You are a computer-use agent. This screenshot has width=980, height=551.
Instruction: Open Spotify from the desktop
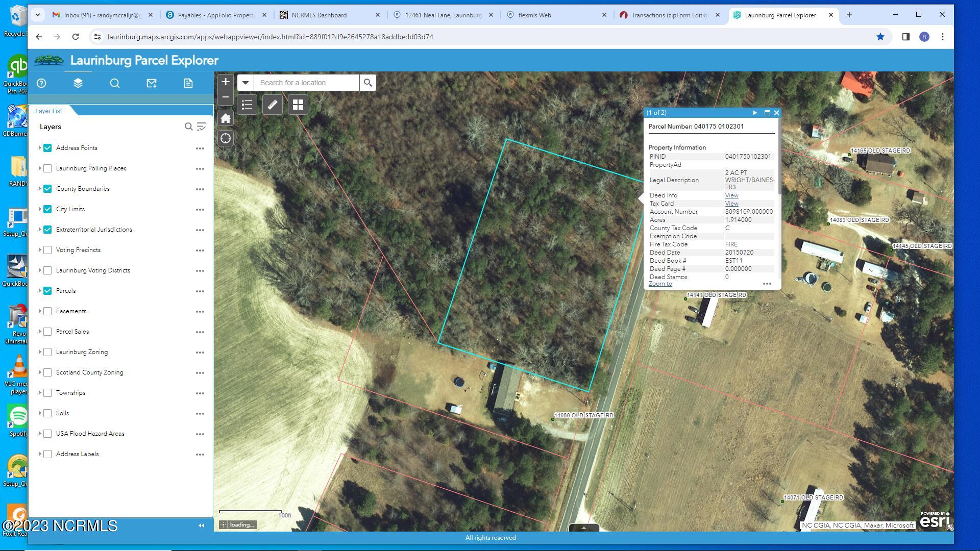click(x=18, y=421)
